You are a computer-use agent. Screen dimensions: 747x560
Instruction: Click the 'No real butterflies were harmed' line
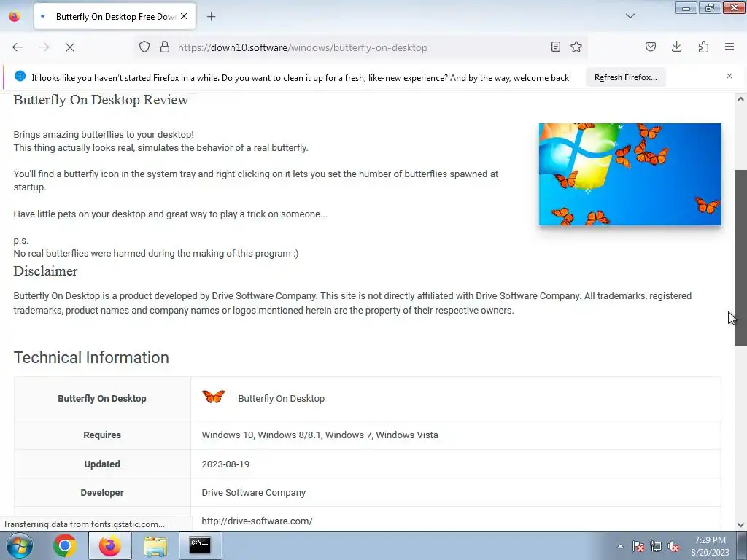point(156,253)
